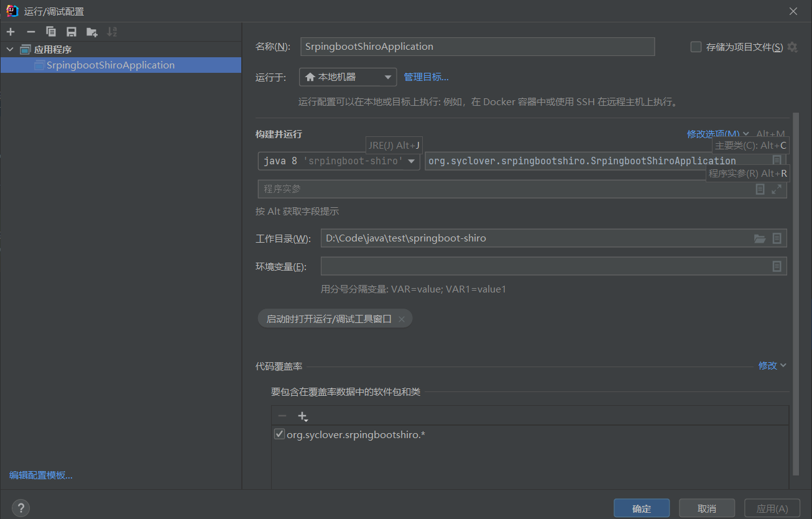Screen dimensions: 812x519
Task: Edit environment variables via list icon
Action: (777, 266)
